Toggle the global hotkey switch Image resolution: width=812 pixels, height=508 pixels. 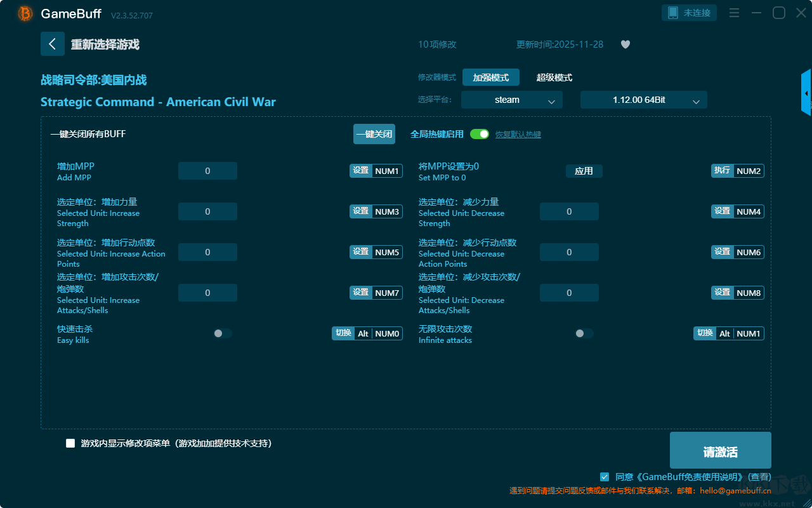tap(480, 134)
